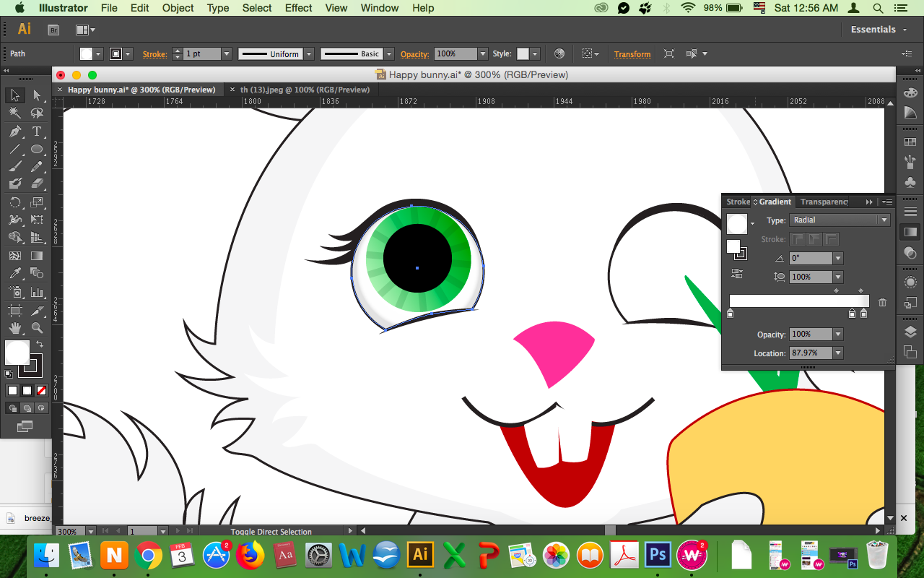Select the Hand tool
Image resolution: width=924 pixels, height=578 pixels.
(x=14, y=329)
